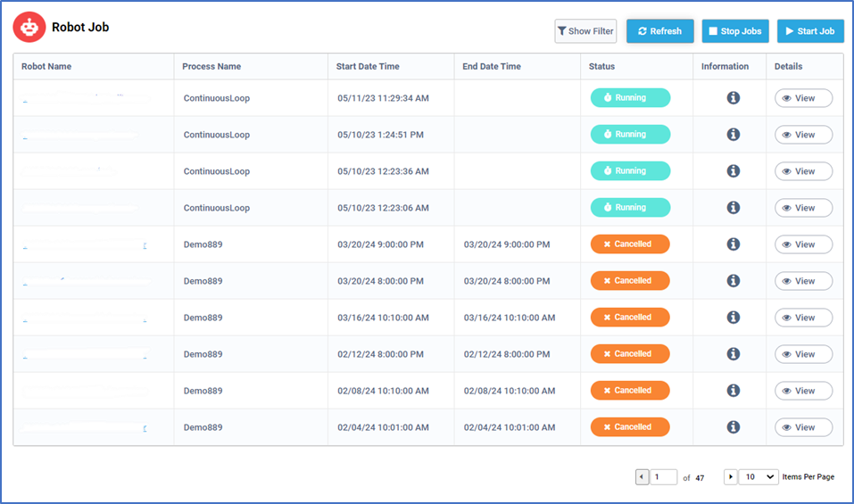Click the red robot logo icon
854x504 pixels.
[29, 28]
